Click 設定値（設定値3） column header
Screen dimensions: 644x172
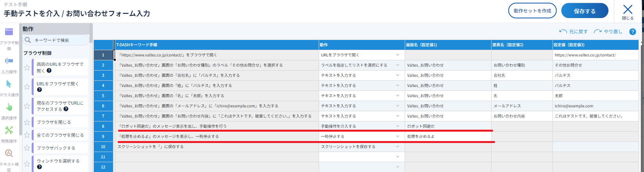(x=596, y=45)
